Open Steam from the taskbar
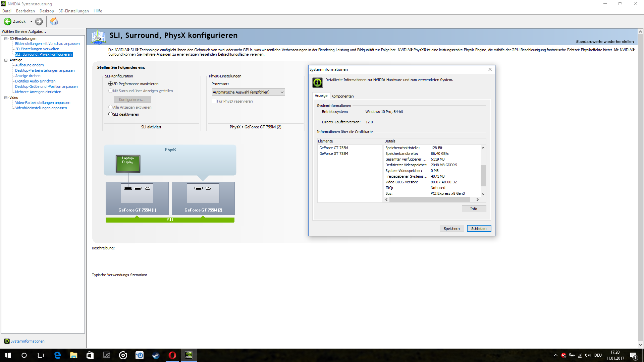 coord(156,355)
